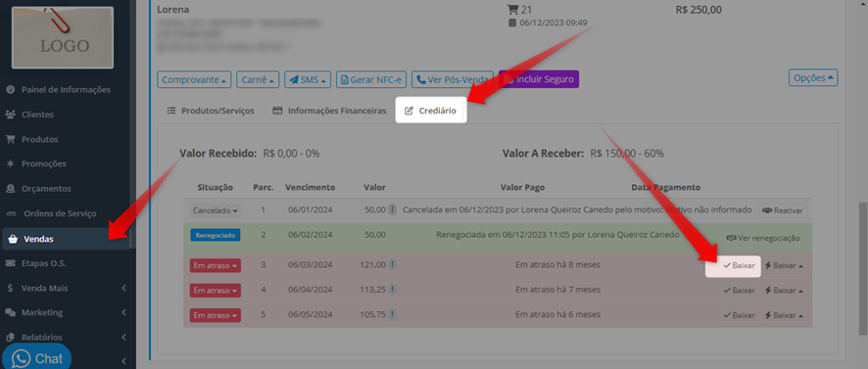This screenshot has width=868, height=369.
Task: Click the Ver Pós-Venda button
Action: pyautogui.click(x=453, y=79)
